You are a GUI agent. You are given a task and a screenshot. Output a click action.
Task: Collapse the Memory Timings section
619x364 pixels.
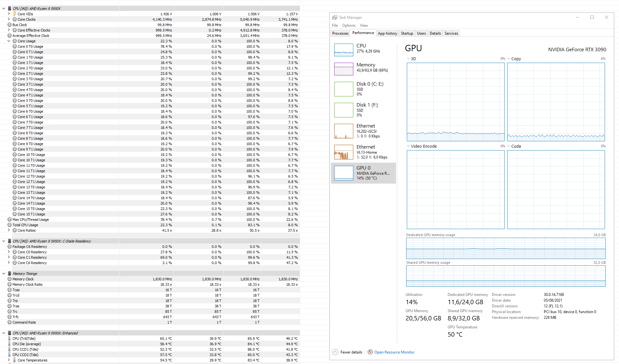(4, 273)
